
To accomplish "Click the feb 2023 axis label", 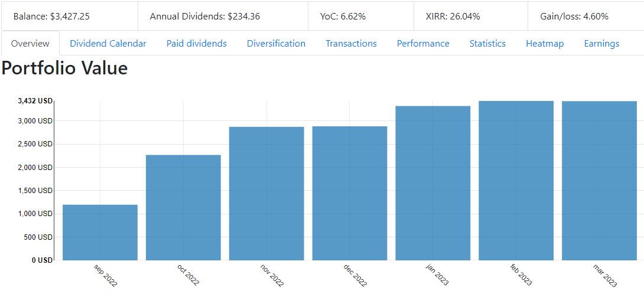I will [522, 275].
